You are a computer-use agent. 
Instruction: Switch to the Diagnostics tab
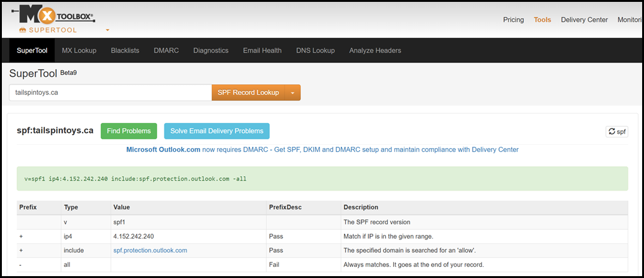(211, 51)
